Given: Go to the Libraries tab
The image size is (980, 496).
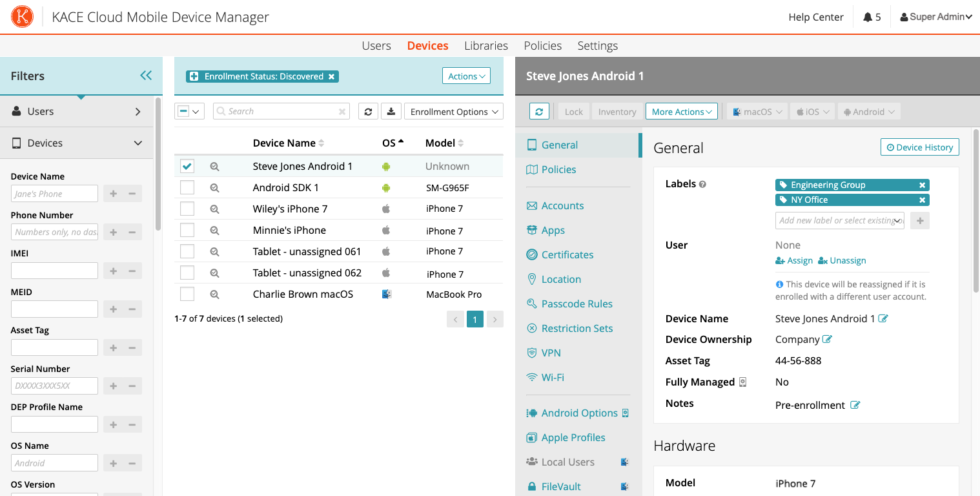Looking at the screenshot, I should point(486,46).
